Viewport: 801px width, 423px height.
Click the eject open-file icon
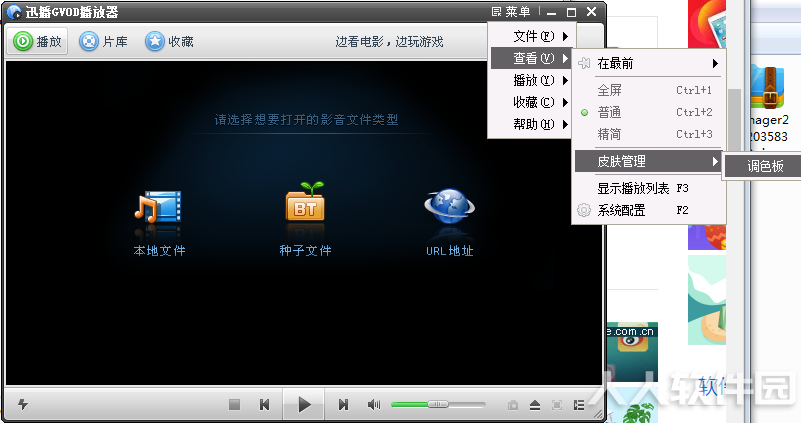535,405
